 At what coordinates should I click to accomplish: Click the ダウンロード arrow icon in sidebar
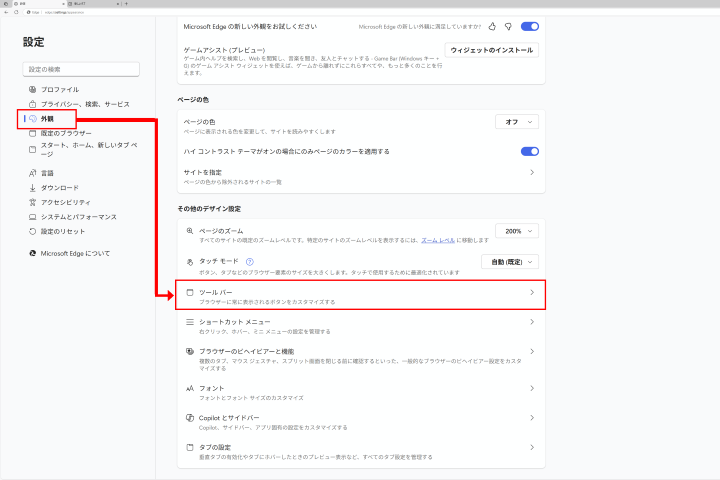(x=33, y=187)
